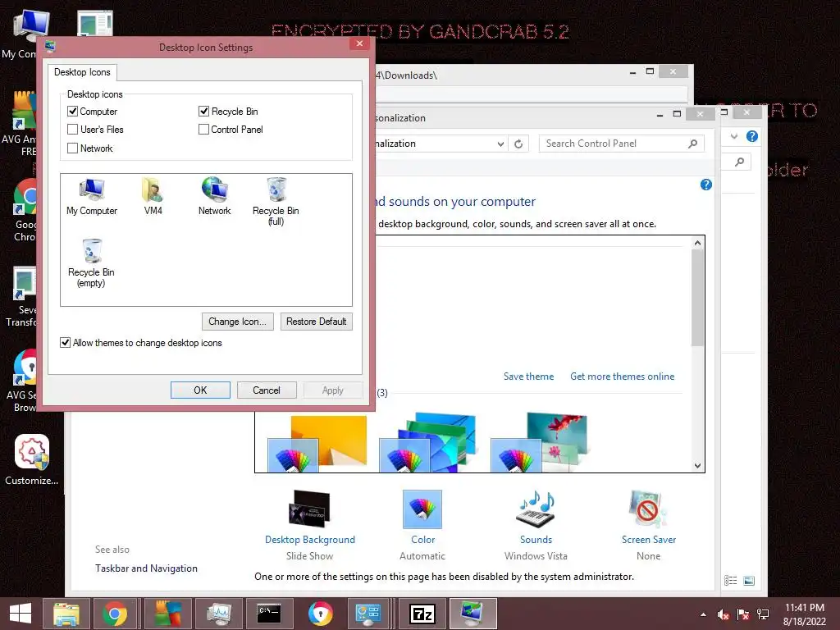Enable the Control Panel checkbox
The width and height of the screenshot is (840, 630).
203,129
